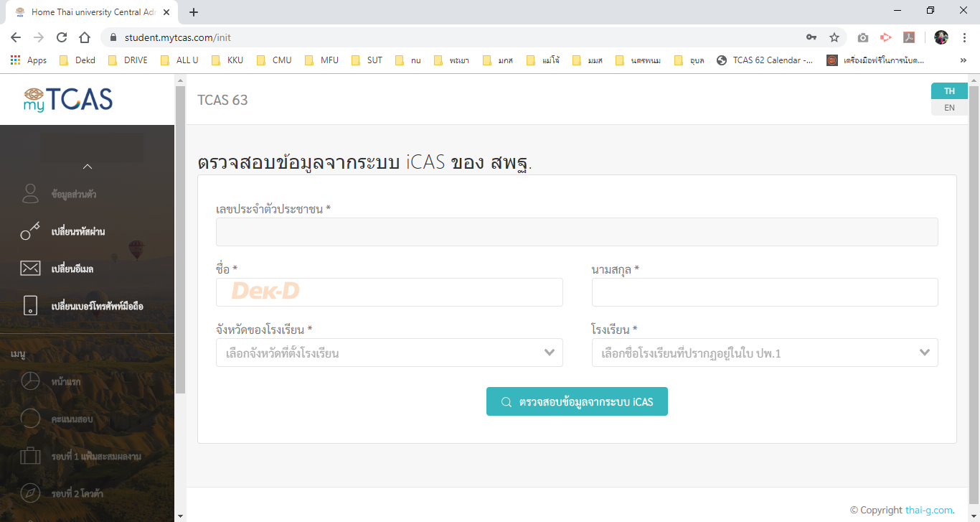Open the thai-g.com copyright link

point(928,510)
